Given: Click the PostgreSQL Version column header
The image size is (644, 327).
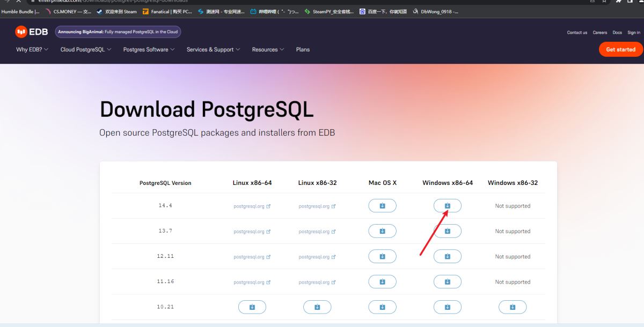Looking at the screenshot, I should point(165,183).
